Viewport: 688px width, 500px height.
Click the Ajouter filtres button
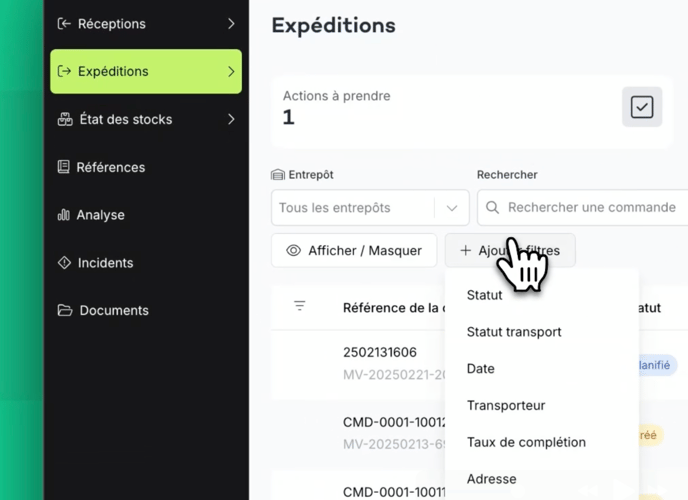(x=510, y=251)
